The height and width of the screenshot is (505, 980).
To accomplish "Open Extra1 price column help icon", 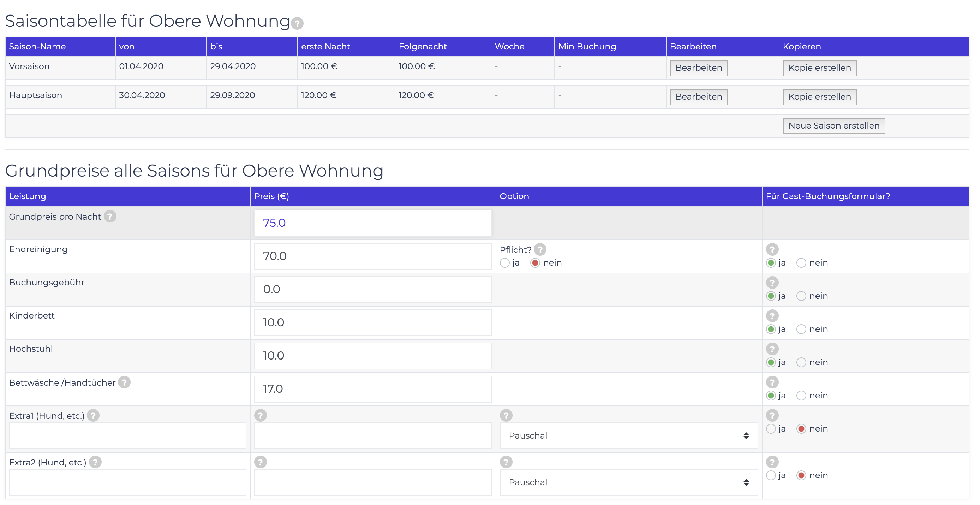I will (x=260, y=415).
